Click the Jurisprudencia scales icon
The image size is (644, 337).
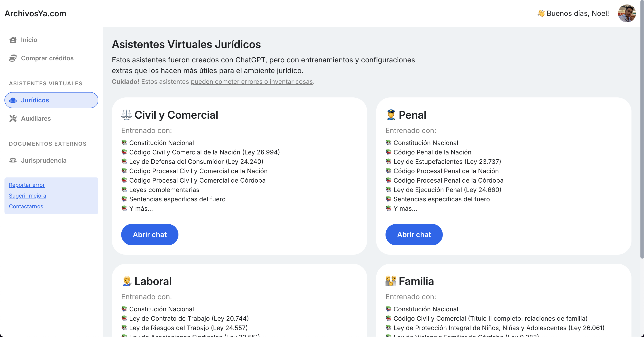pos(13,161)
